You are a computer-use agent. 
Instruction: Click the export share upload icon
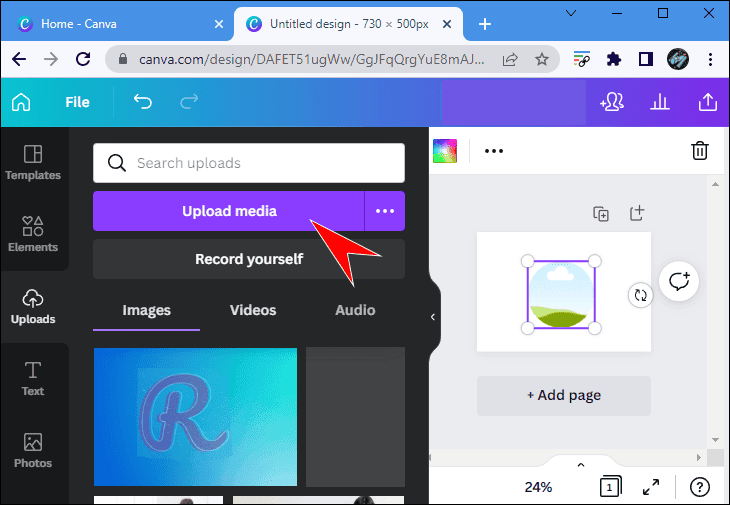707,102
